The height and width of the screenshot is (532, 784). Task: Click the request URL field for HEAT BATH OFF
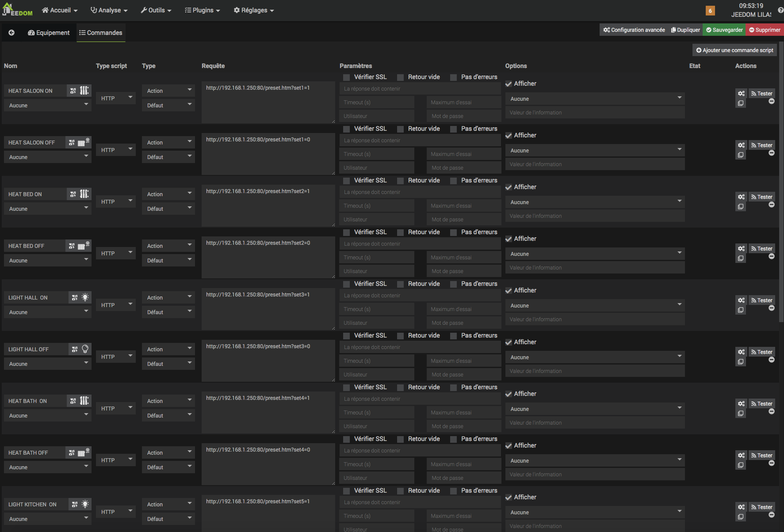268,464
